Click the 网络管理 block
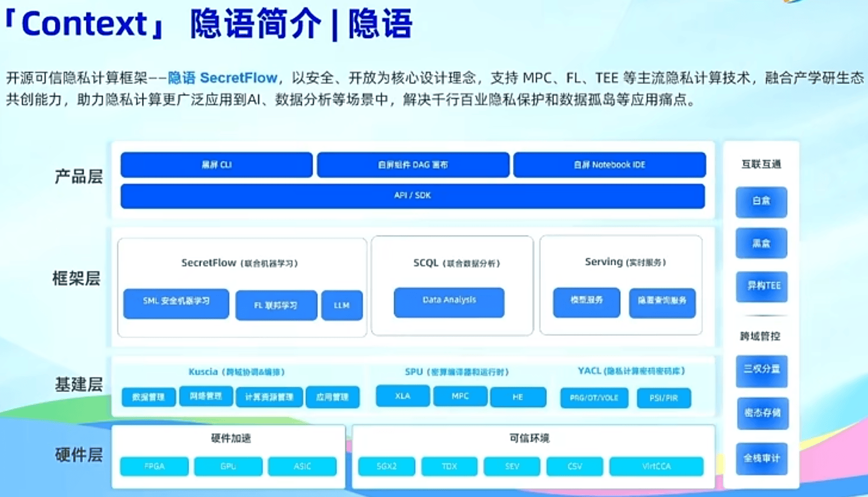This screenshot has width=868, height=497. pos(206,396)
